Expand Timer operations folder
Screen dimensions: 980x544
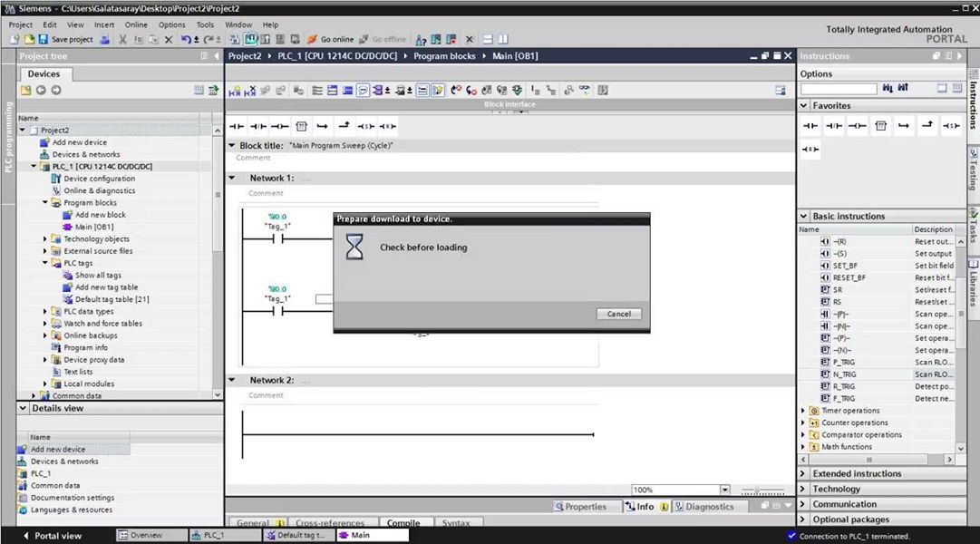coord(803,411)
